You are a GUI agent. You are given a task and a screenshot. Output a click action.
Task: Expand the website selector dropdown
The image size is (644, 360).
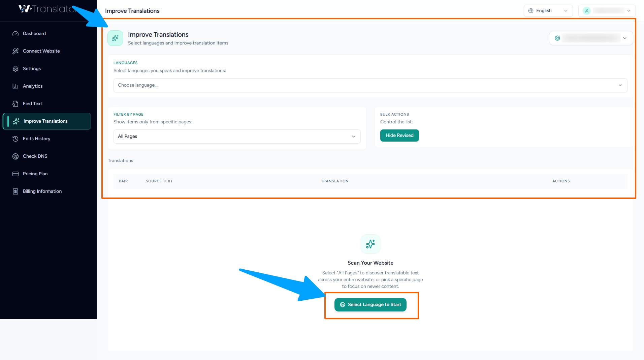point(591,38)
